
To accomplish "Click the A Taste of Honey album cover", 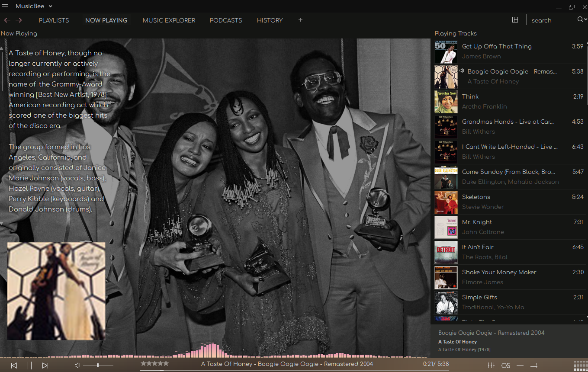I will pos(56,291).
